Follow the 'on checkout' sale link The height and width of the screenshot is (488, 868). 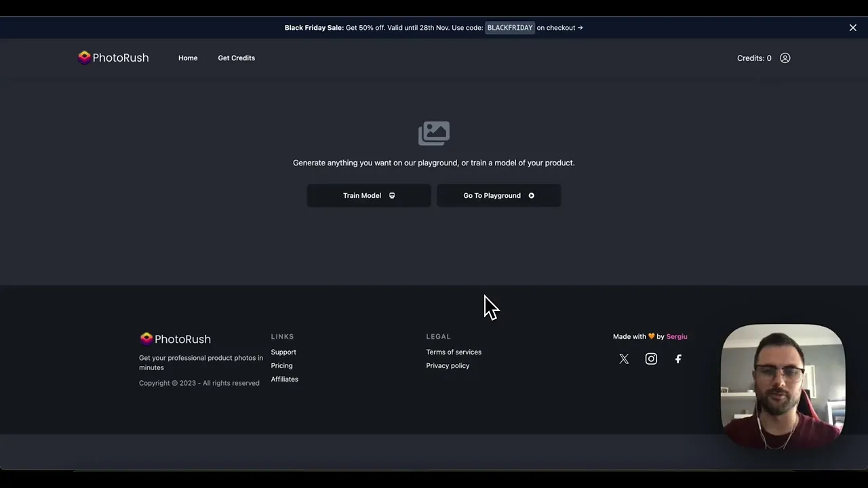coord(559,28)
